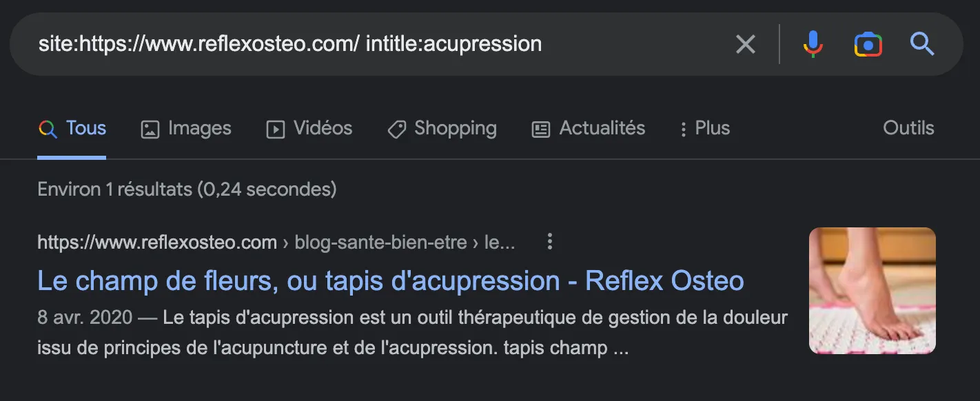This screenshot has height=401, width=980.
Task: Click the play icon of Vidéos
Action: click(276, 129)
